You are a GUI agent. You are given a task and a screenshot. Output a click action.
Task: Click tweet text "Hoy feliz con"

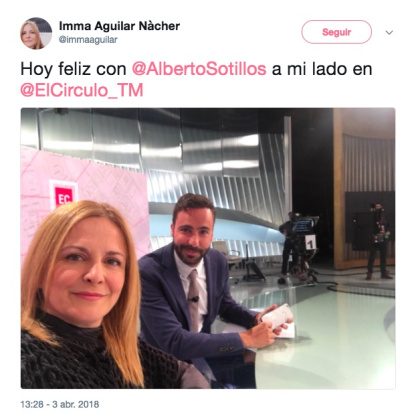click(73, 69)
